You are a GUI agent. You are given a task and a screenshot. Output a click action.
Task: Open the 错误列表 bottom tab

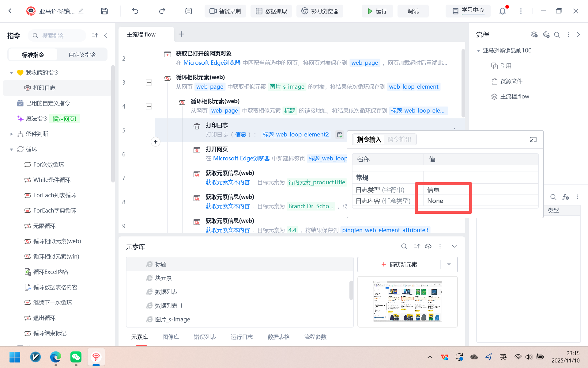coord(205,337)
